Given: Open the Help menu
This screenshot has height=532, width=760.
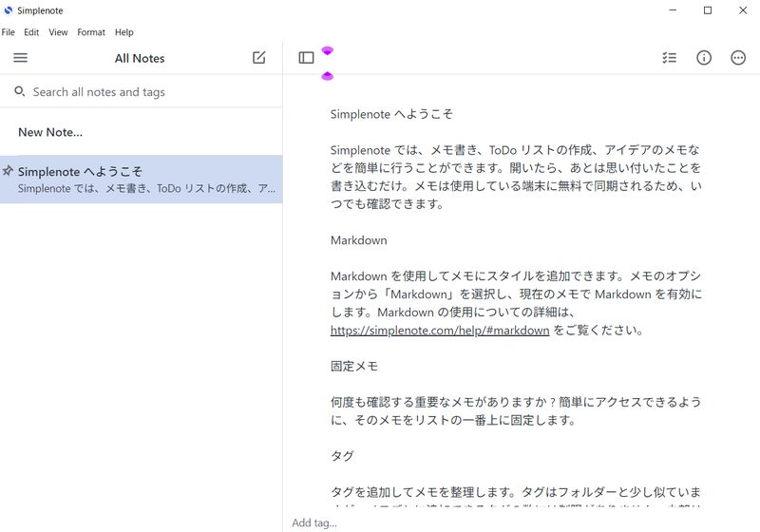Looking at the screenshot, I should pos(124,32).
